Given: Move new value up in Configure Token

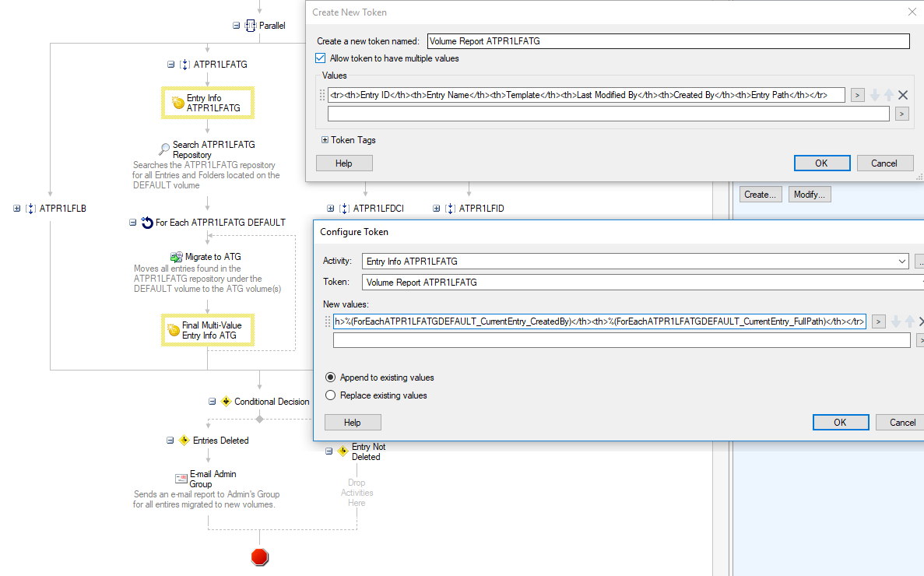Looking at the screenshot, I should click(910, 321).
